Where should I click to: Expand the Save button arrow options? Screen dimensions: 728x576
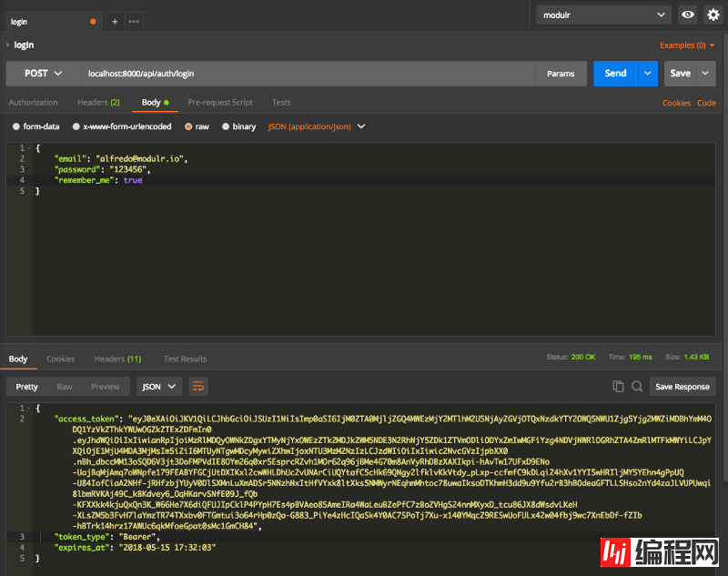705,74
